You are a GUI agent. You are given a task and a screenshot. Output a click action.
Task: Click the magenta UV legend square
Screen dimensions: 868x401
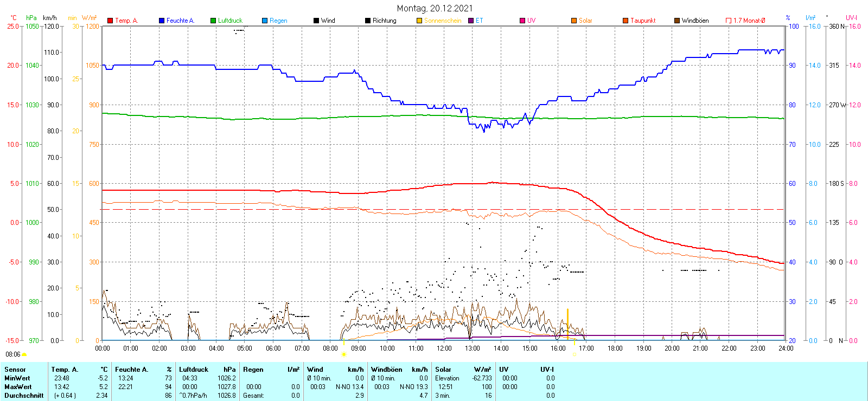(x=522, y=21)
